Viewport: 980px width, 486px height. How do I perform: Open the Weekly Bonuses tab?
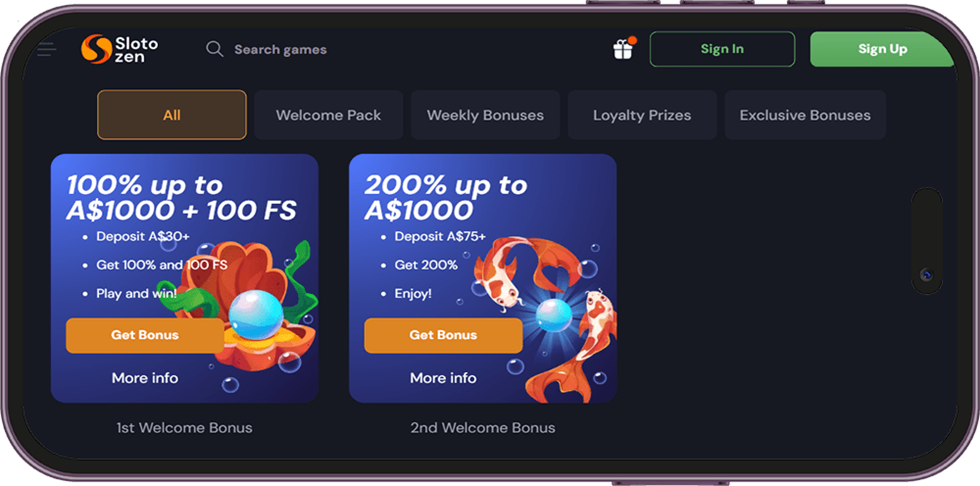coord(485,115)
